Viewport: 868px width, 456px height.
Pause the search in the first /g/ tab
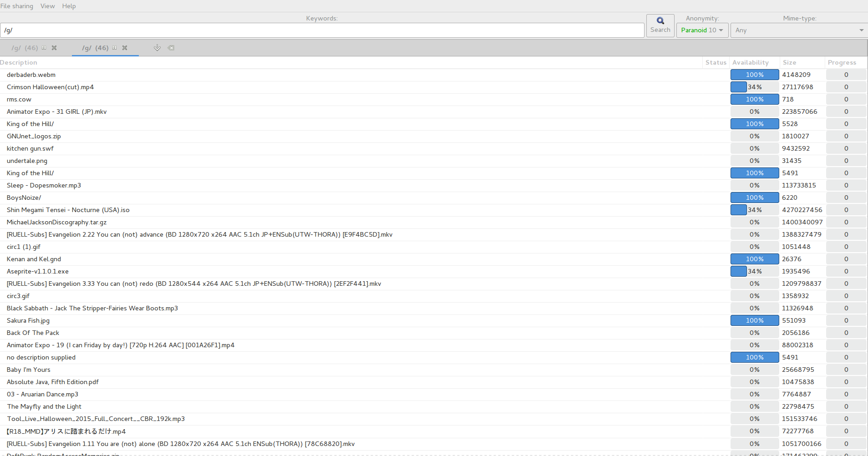coord(44,48)
